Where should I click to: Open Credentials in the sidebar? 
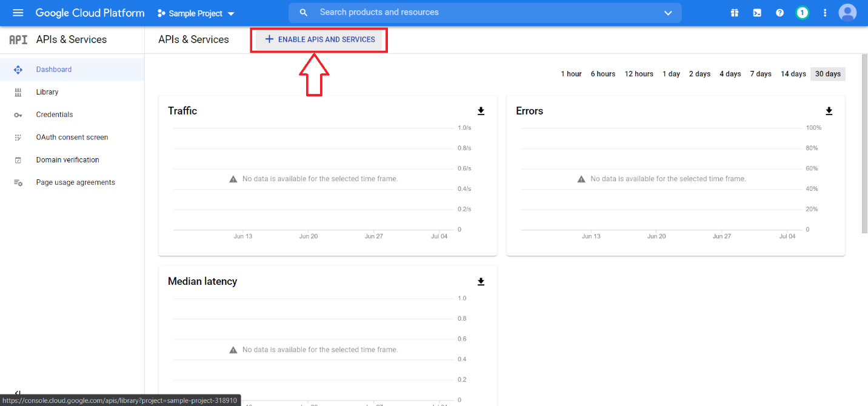coord(72,115)
